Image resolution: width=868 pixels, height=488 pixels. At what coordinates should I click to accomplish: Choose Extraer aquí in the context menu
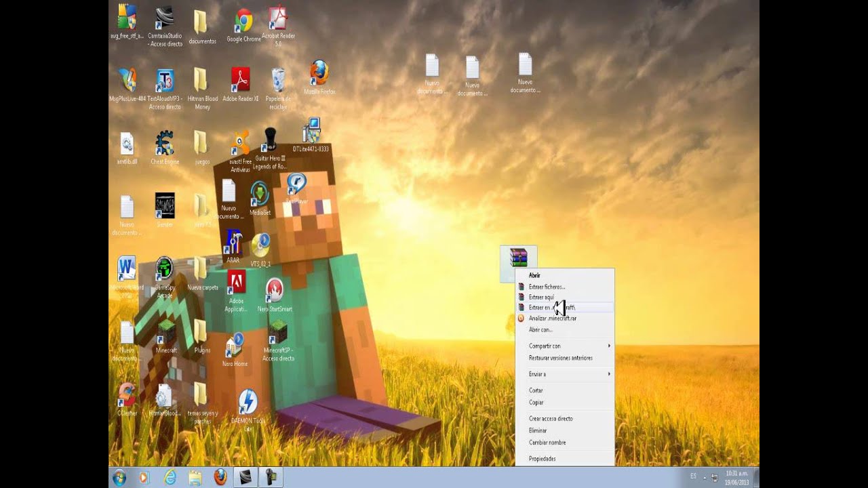pos(564,297)
